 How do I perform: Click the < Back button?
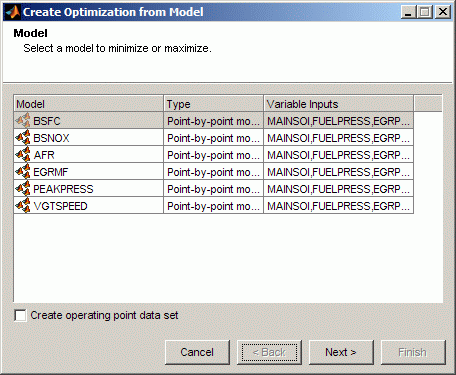coord(269,352)
